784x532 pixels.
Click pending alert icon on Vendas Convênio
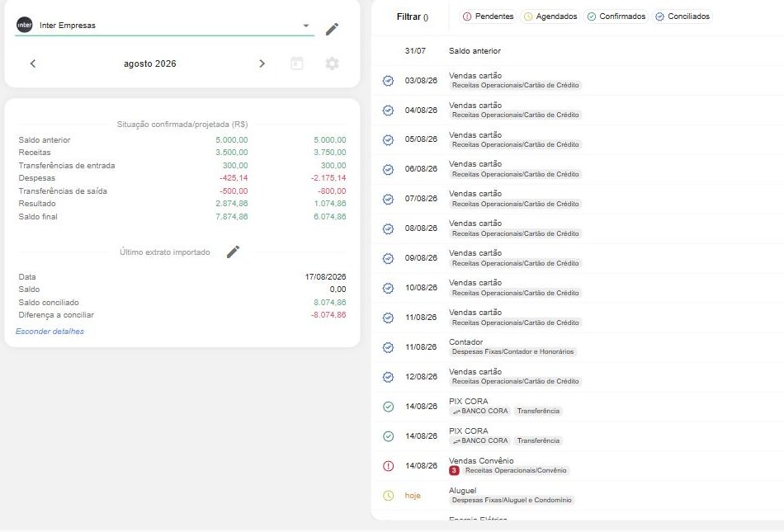coord(388,466)
